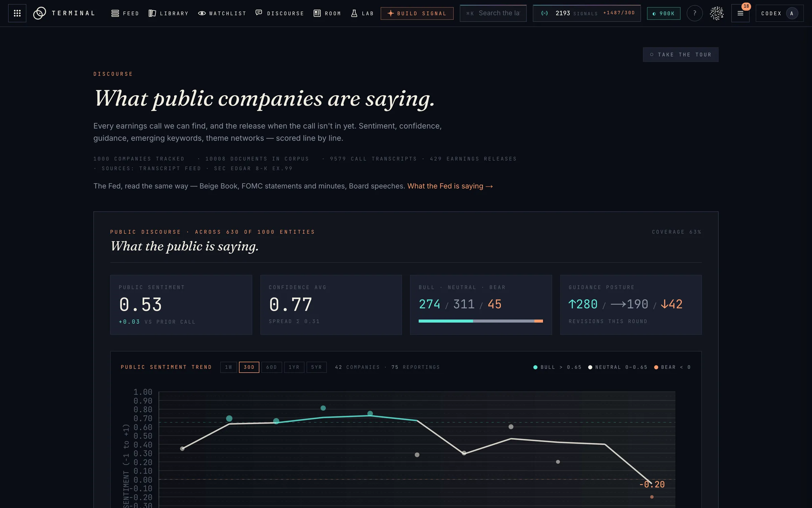Screen dimensions: 812x508
Task: Click the dotted sphere icon
Action: 717,13
